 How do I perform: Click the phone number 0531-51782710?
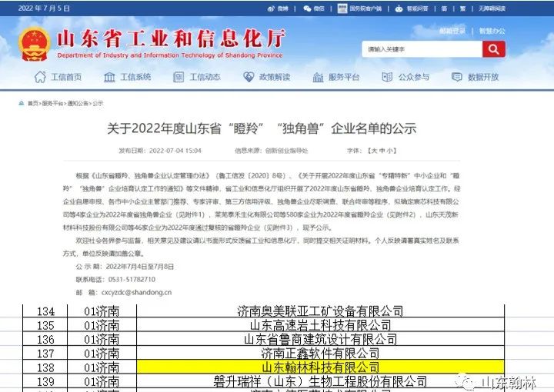click(x=132, y=280)
